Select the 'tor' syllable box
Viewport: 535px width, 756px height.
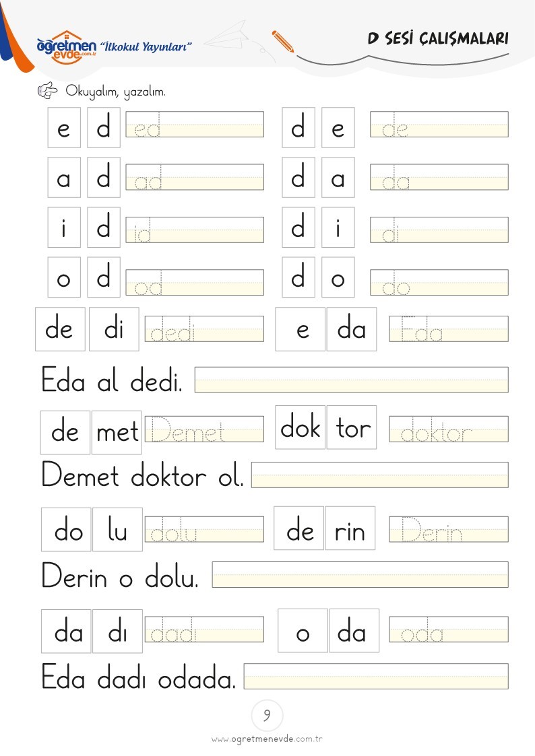click(352, 427)
